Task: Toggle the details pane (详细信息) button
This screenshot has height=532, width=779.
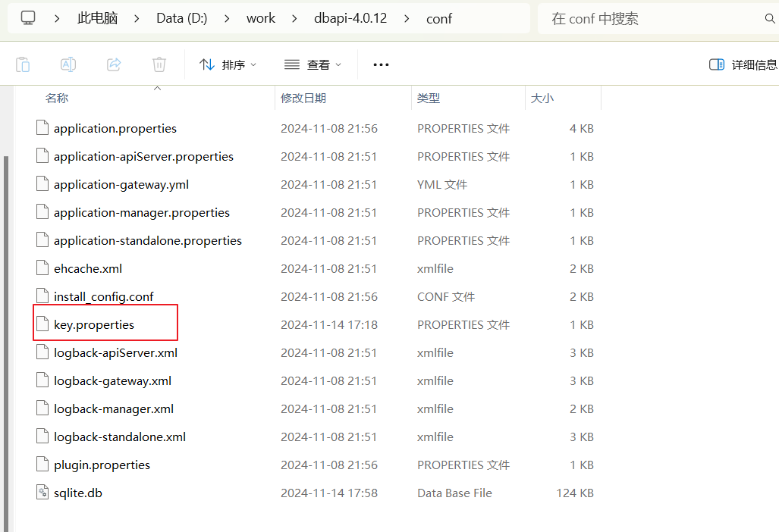Action: pyautogui.click(x=743, y=64)
